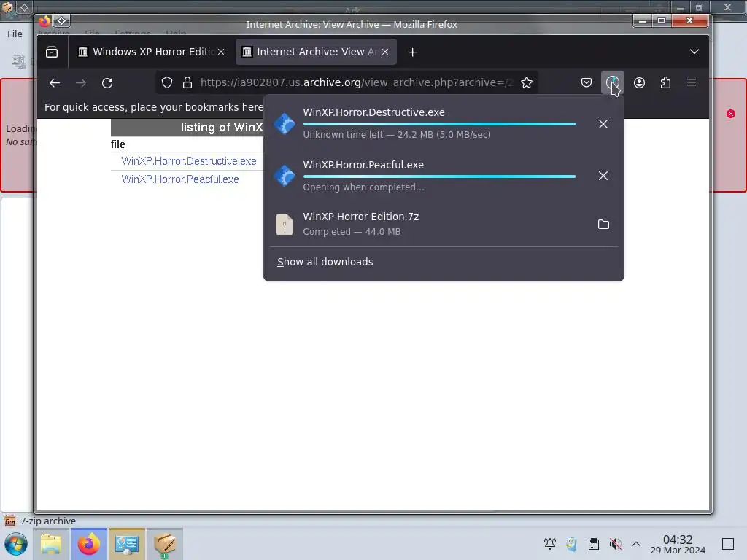Screen dimensions: 747x560
Task: Toggle the downloads toolbar button
Action: coord(613,83)
